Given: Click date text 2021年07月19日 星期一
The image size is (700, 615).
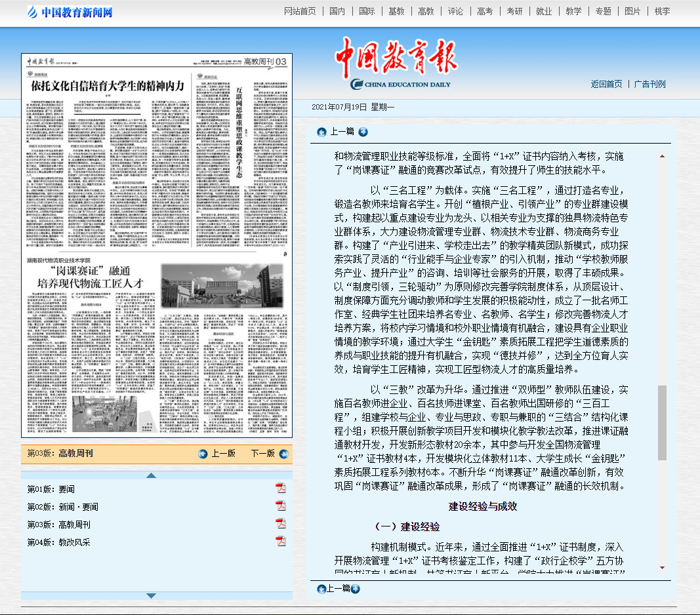Looking at the screenshot, I should point(353,107).
